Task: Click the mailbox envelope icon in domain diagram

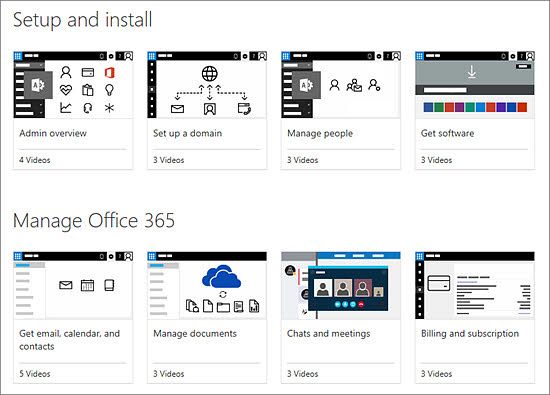Action: pyautogui.click(x=177, y=109)
